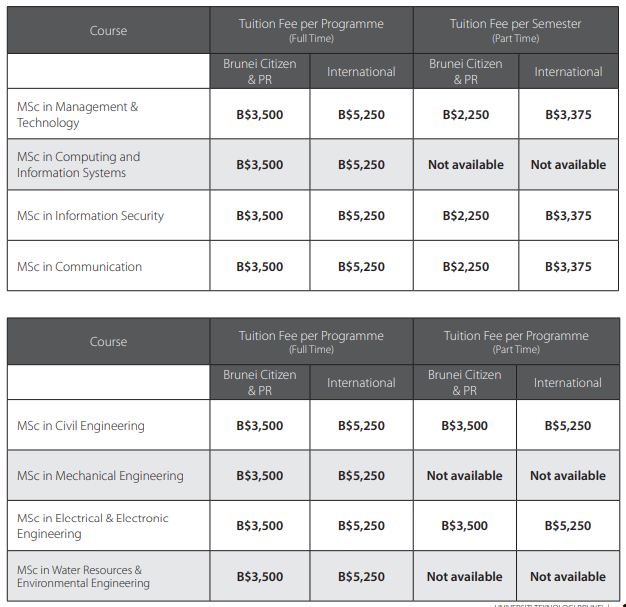Click the 'Tuition Fee per Semester (Part Time)' header
626x607 pixels.
click(515, 30)
